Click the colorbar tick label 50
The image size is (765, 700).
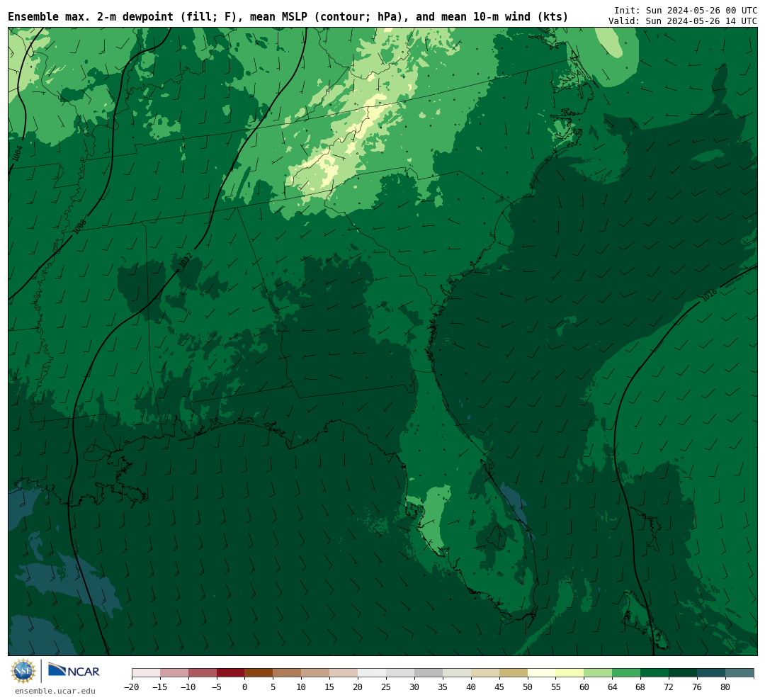pos(528,687)
